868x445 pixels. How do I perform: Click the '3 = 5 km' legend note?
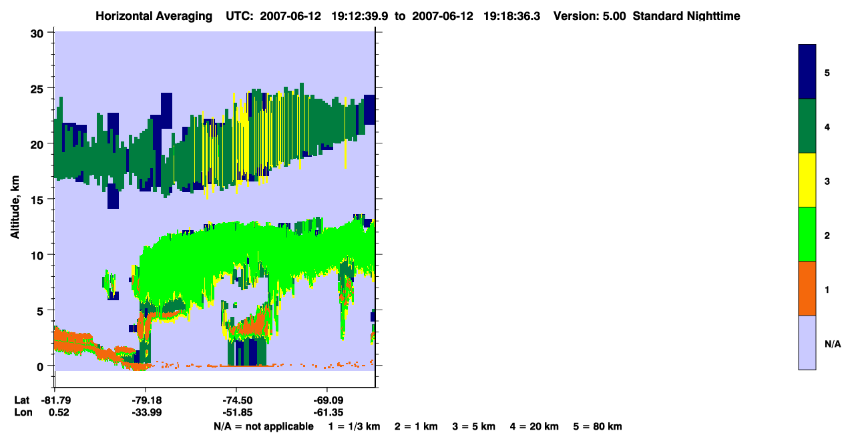[474, 426]
